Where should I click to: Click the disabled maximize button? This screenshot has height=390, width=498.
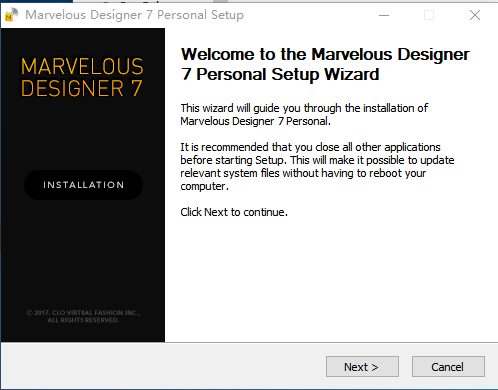(429, 15)
